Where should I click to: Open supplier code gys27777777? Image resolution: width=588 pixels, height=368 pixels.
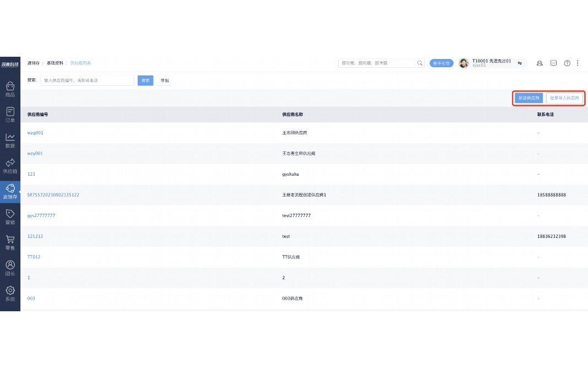click(41, 215)
